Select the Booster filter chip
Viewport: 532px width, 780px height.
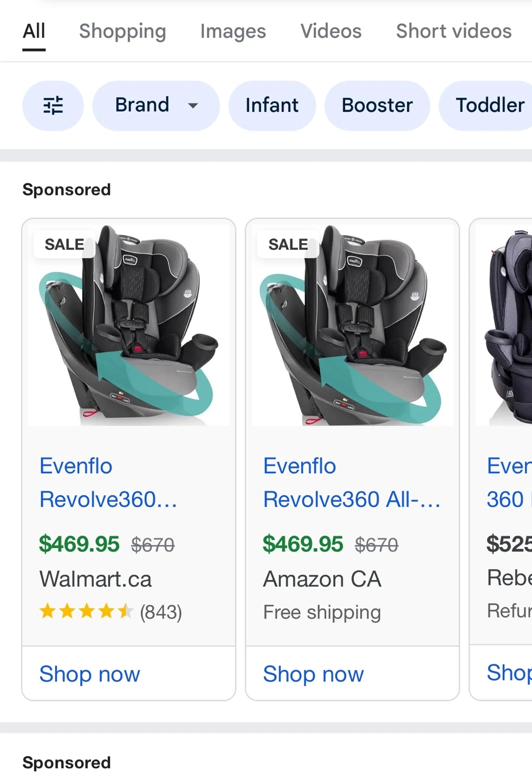click(377, 105)
